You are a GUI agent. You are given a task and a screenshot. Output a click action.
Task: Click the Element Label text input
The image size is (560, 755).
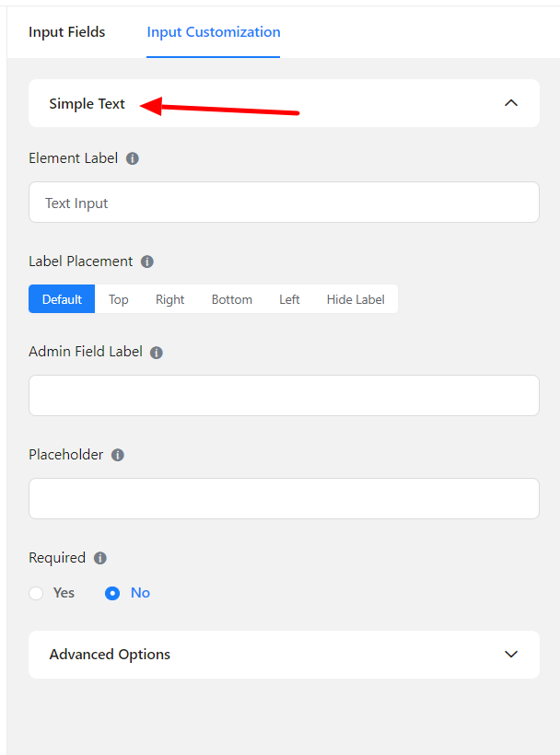(x=284, y=203)
